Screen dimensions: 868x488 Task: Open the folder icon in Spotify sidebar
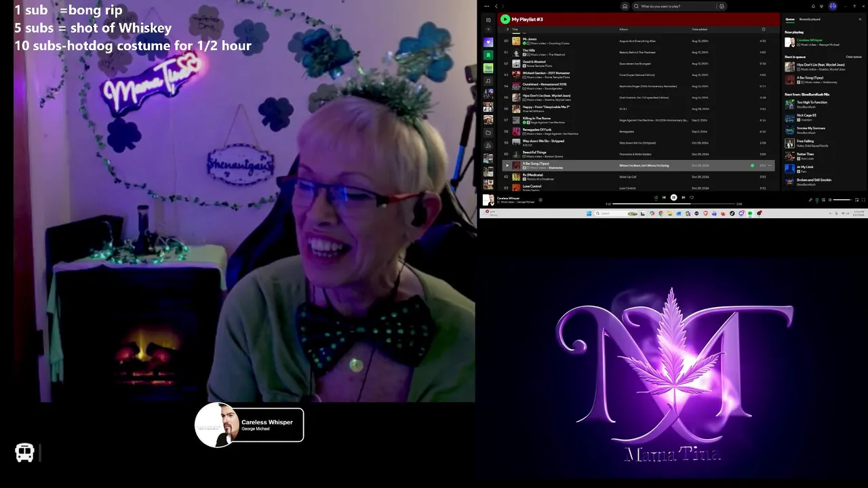tap(488, 133)
